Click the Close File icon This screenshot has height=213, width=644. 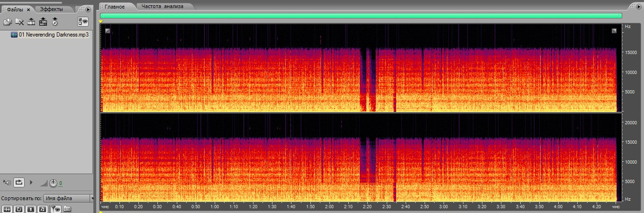(x=20, y=22)
